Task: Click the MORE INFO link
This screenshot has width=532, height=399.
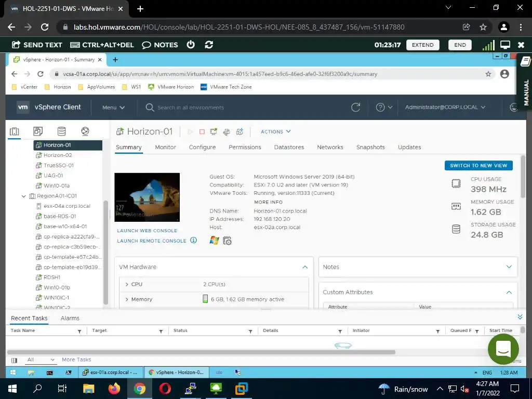Action: click(268, 202)
